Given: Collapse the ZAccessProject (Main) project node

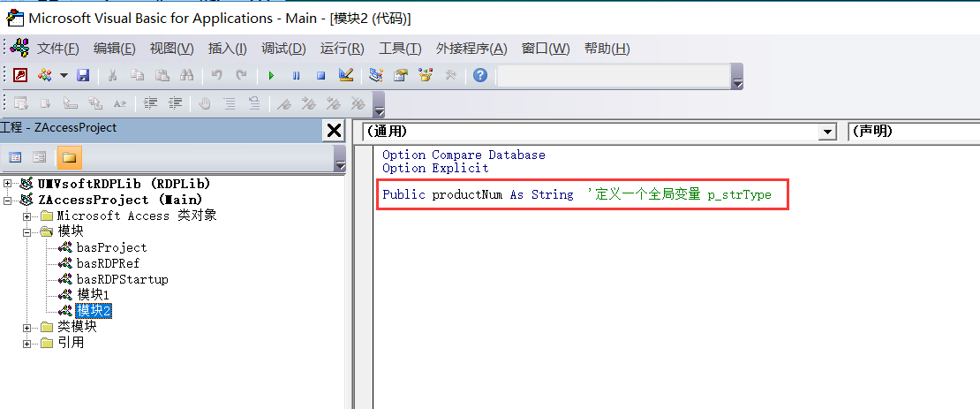Looking at the screenshot, I should click(7, 201).
